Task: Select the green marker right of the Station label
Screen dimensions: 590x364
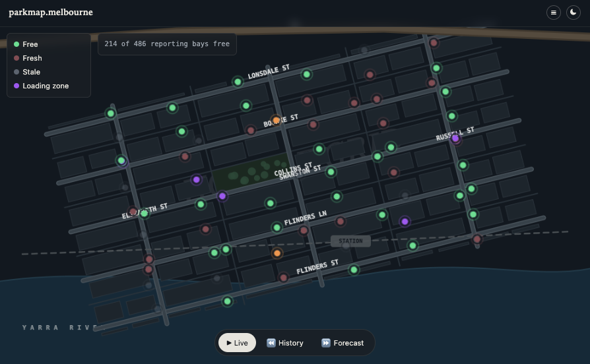Action: [412, 245]
